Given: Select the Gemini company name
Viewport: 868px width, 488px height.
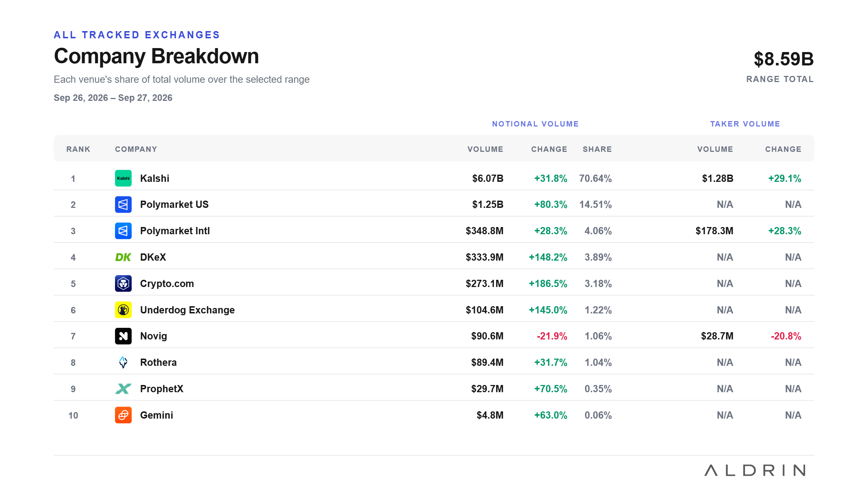Looking at the screenshot, I should point(157,415).
